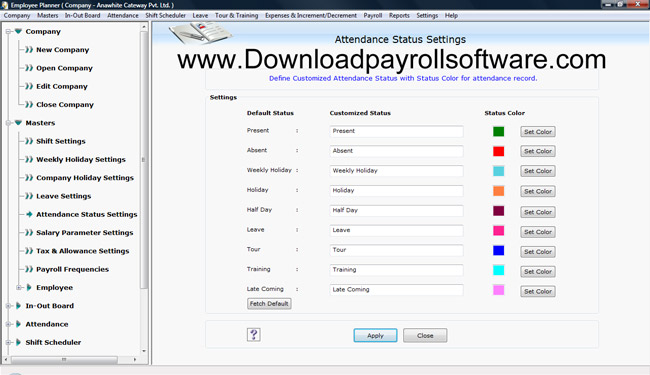
Task: Select Attendance Status Settings in tree
Action: point(87,214)
